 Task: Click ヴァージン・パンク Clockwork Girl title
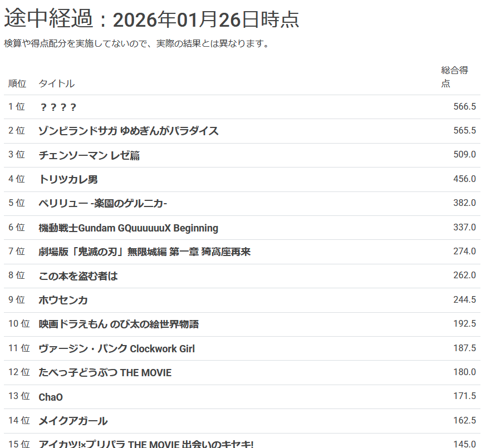coord(116,348)
